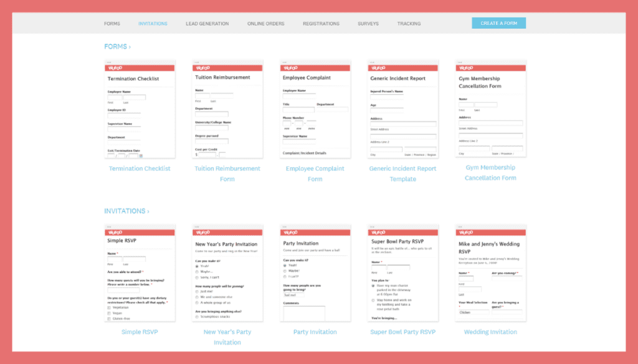The image size is (638, 364).
Task: Select Sorry, I can't radio in New Year's preview
Action: click(197, 278)
